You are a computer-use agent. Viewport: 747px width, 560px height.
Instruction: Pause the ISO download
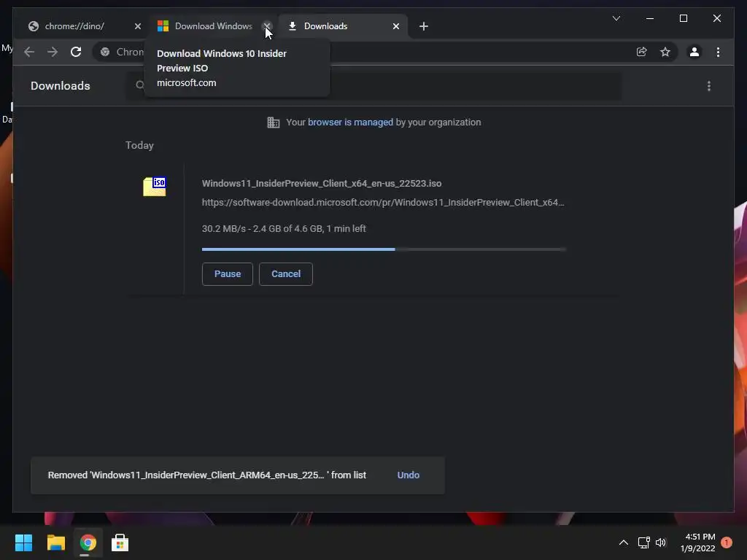click(228, 274)
